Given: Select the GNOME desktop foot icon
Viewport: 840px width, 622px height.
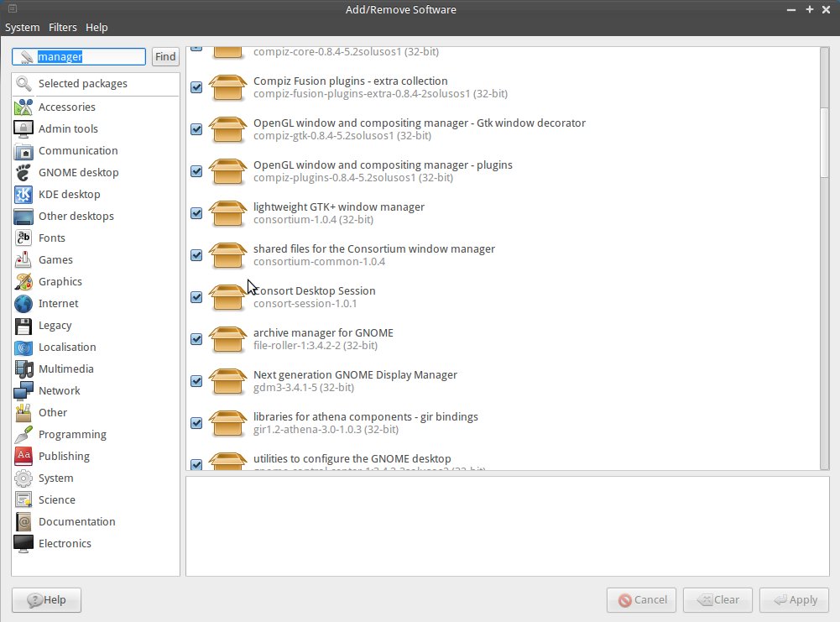Looking at the screenshot, I should pos(23,173).
